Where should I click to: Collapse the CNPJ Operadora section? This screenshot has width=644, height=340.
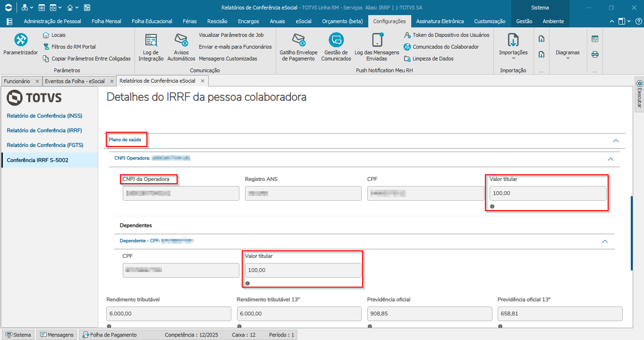[x=610, y=159]
